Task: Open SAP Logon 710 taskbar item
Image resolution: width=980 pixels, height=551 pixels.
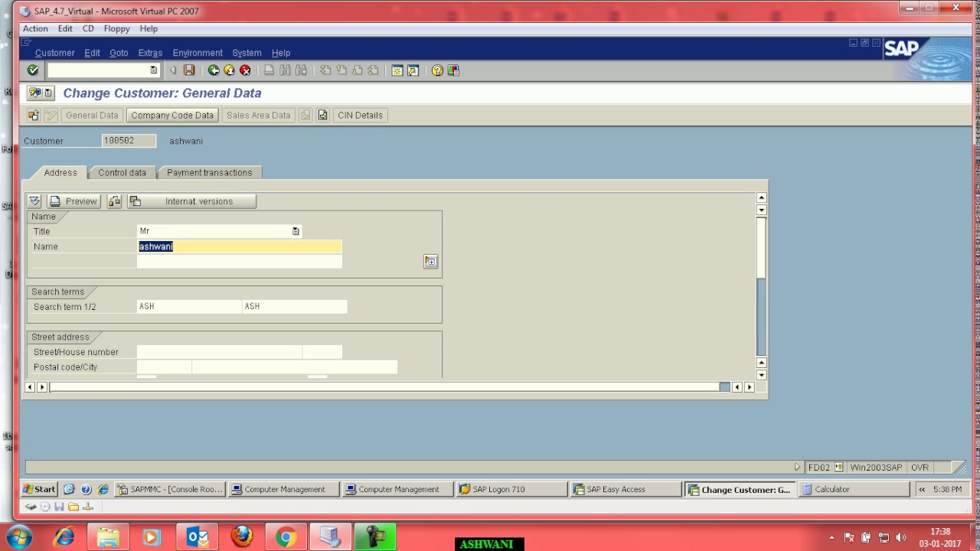Action: [x=511, y=490]
